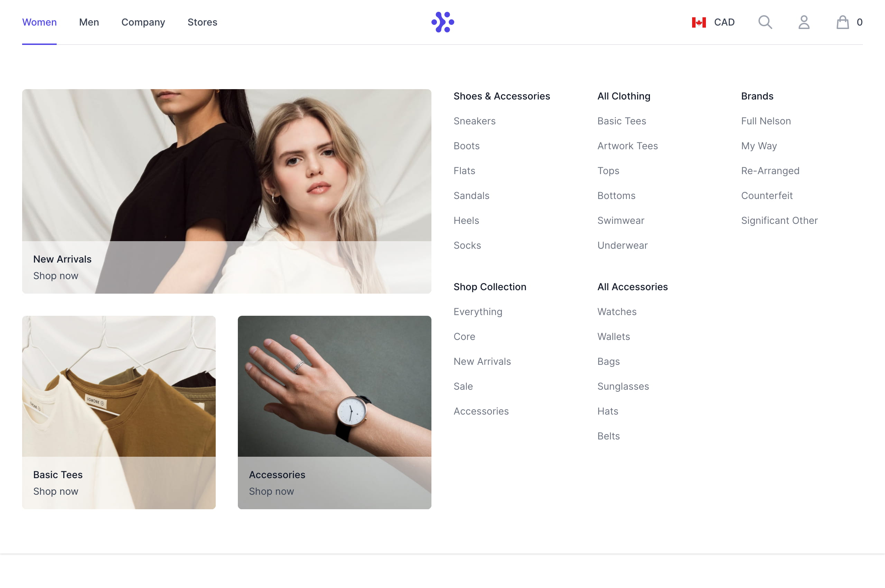The height and width of the screenshot is (588, 885).
Task: Open the Men menu
Action: [x=89, y=22]
